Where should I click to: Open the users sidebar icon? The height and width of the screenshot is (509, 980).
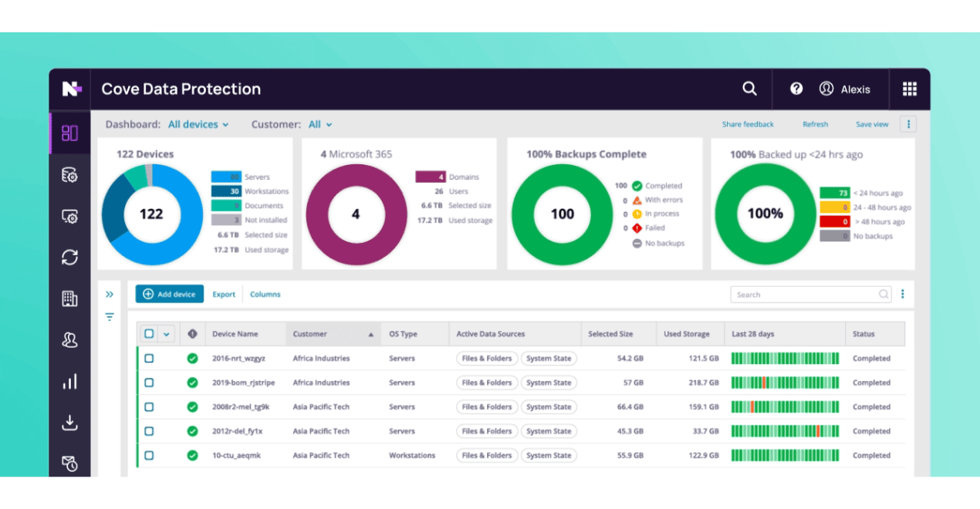(69, 339)
